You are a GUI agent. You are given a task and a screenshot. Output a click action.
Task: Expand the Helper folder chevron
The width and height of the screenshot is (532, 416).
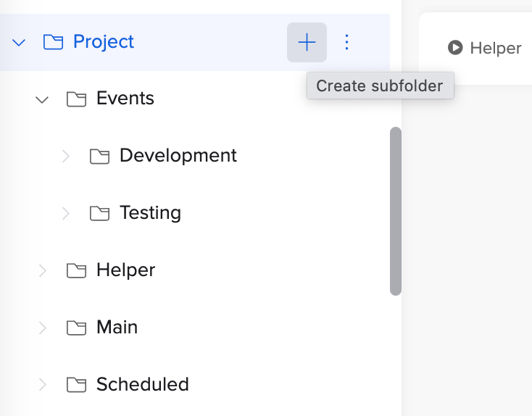click(x=43, y=270)
